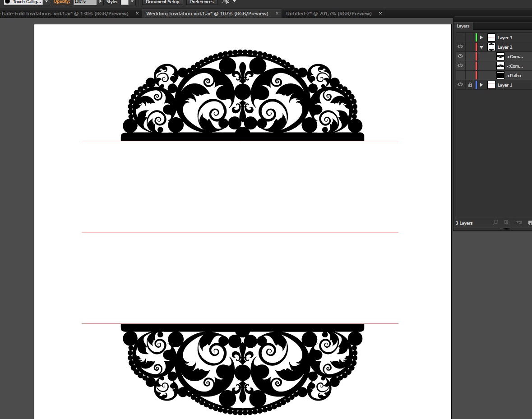The height and width of the screenshot is (419, 532).
Task: Toggle lock column for Layer 2
Action: click(x=470, y=47)
